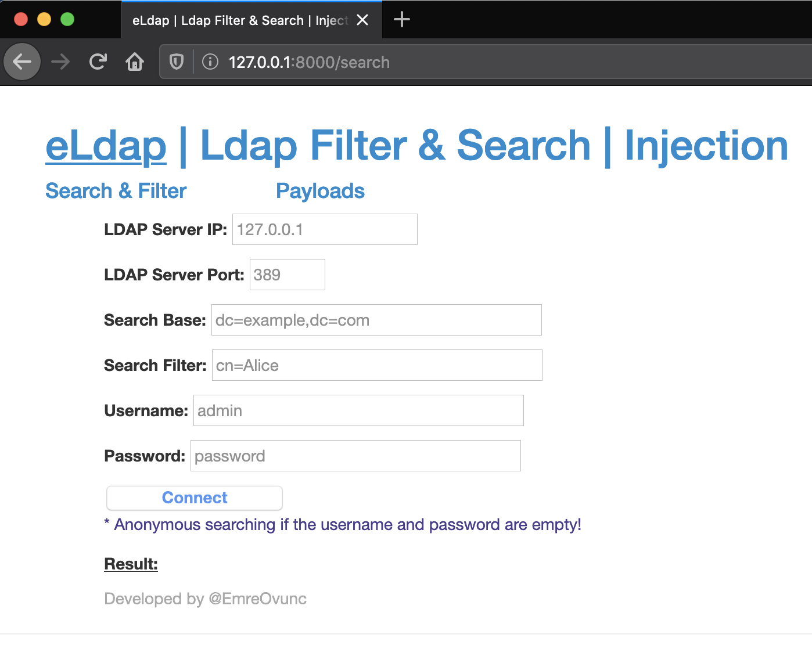Maximize the window with the green button
This screenshot has width=812, height=649.
(67, 19)
